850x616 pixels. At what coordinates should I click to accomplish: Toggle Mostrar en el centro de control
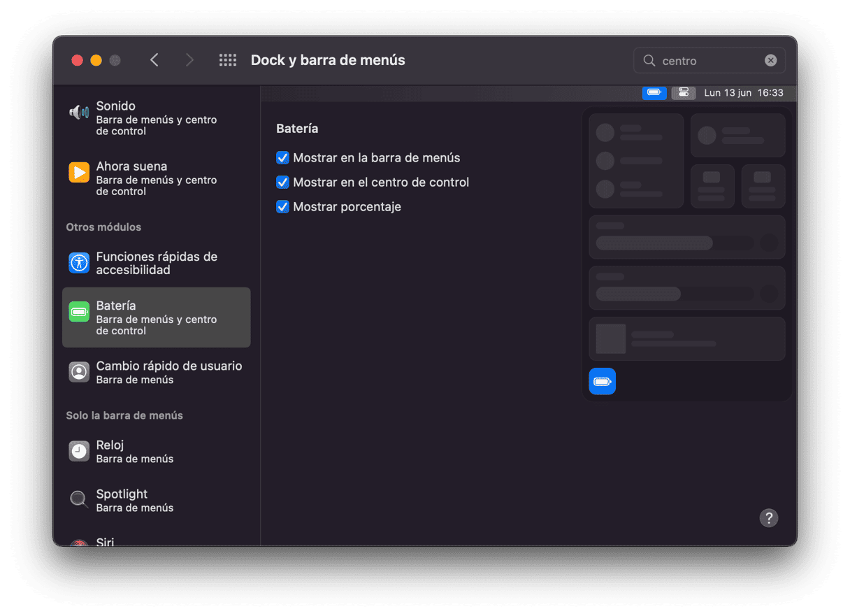pos(282,182)
